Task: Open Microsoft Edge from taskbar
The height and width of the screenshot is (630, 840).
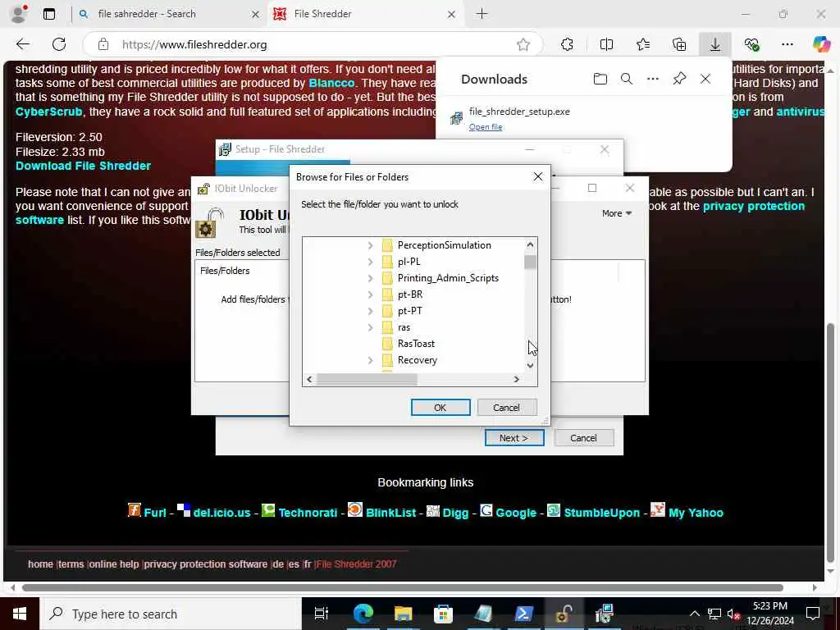Action: 363,614
